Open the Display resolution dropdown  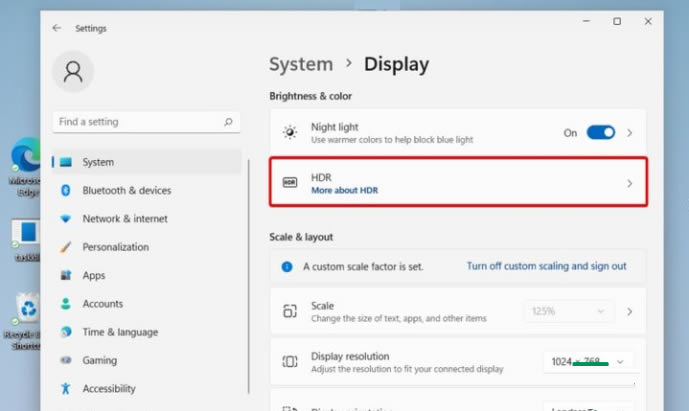(589, 361)
